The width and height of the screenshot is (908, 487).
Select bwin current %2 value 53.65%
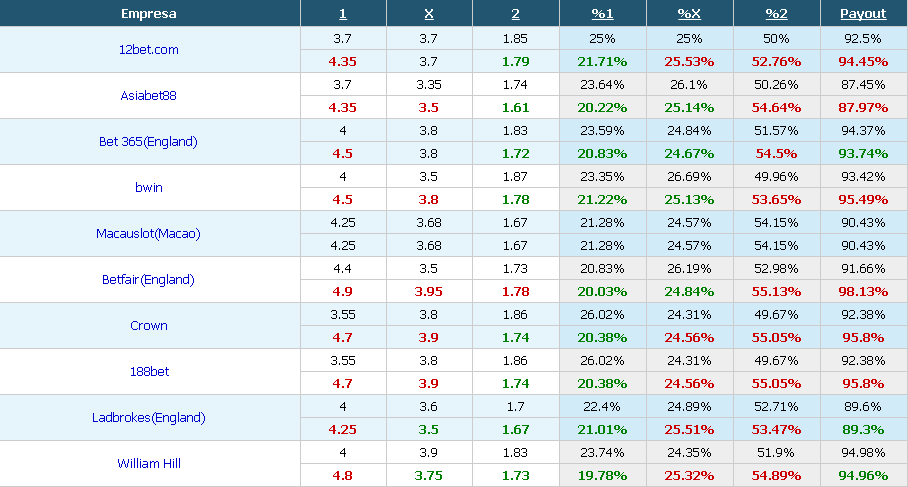(777, 200)
